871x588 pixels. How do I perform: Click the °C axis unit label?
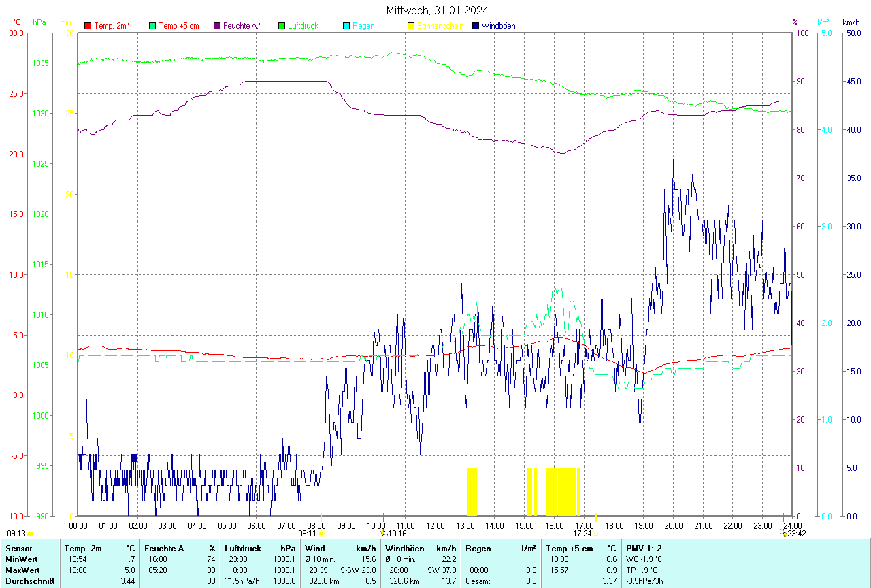tap(17, 22)
